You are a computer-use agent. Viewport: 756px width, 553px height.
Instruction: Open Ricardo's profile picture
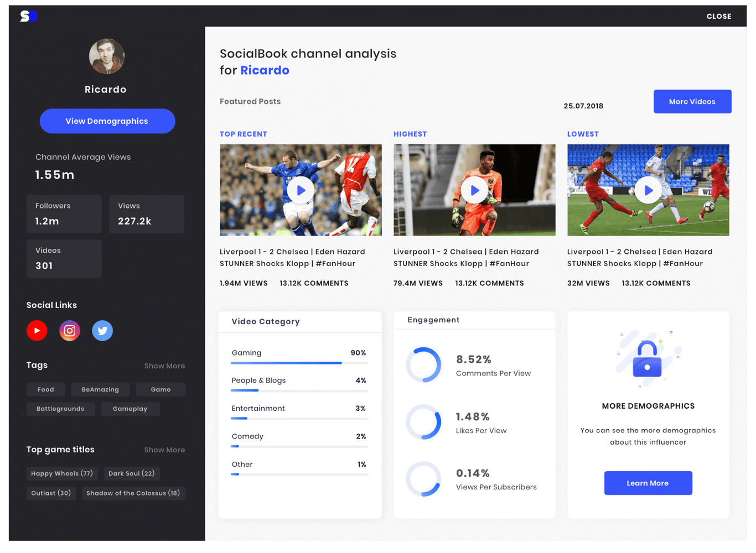coord(107,56)
